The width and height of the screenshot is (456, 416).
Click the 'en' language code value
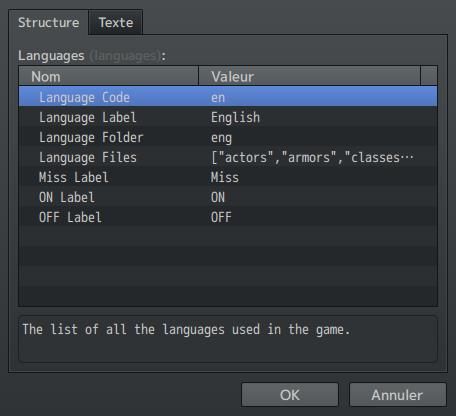(218, 97)
